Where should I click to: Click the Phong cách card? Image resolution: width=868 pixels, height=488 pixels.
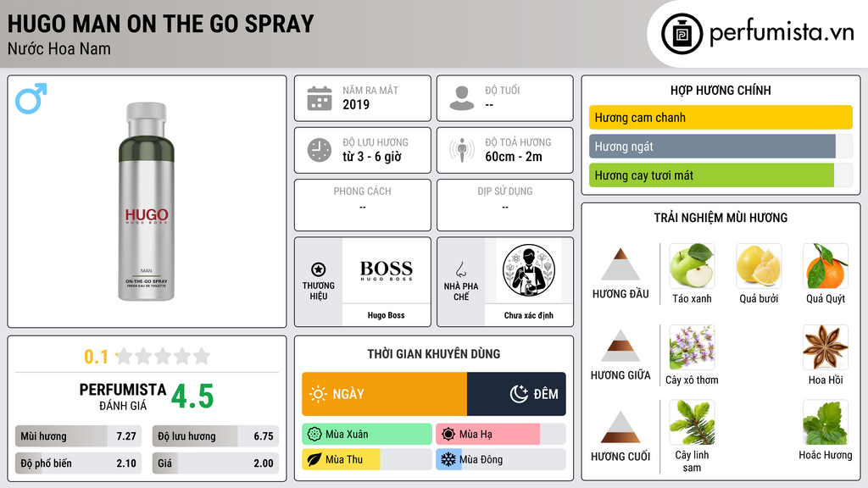363,205
